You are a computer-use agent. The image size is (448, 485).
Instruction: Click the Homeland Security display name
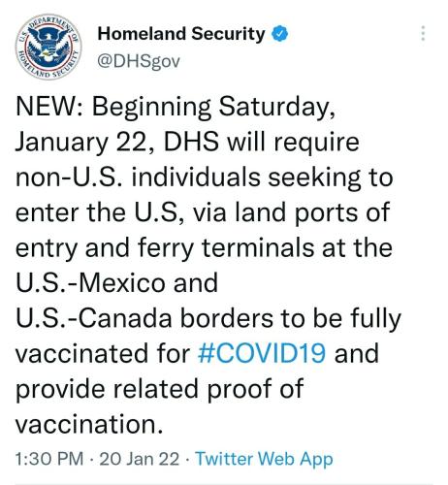click(x=181, y=34)
